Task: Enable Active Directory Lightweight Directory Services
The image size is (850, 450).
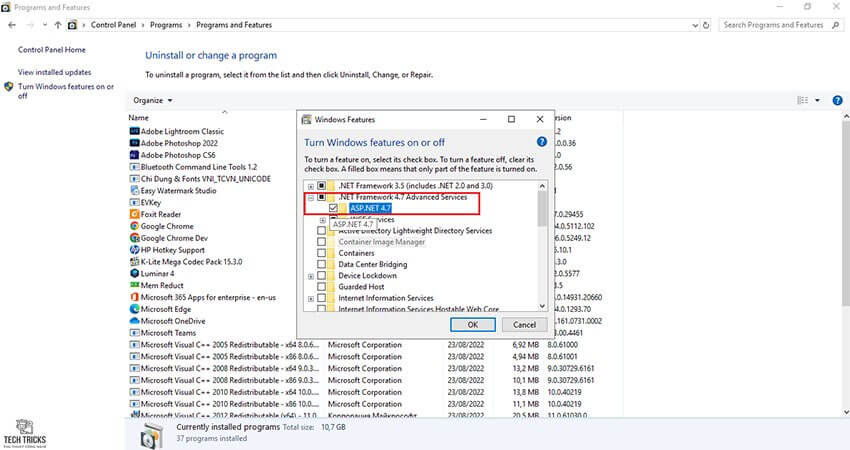Action: click(321, 230)
